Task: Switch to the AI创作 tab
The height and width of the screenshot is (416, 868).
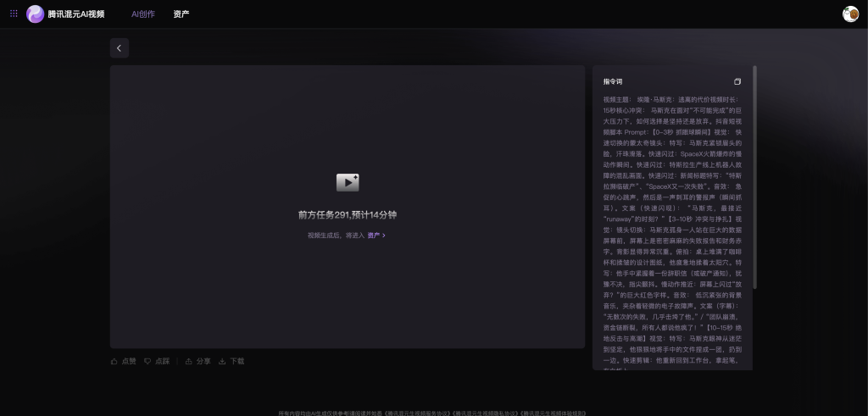Action: [x=143, y=14]
